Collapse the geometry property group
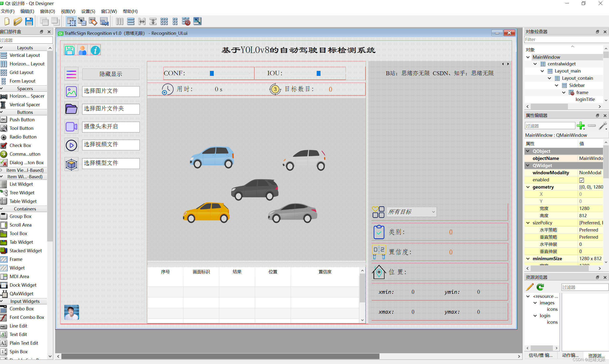The width and height of the screenshot is (609, 364). pos(528,187)
